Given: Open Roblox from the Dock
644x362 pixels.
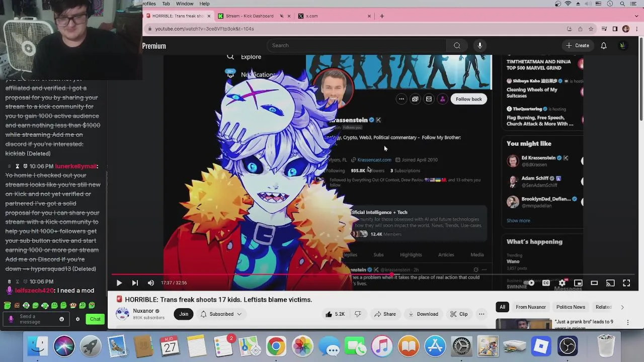Looking at the screenshot, I should [541, 346].
